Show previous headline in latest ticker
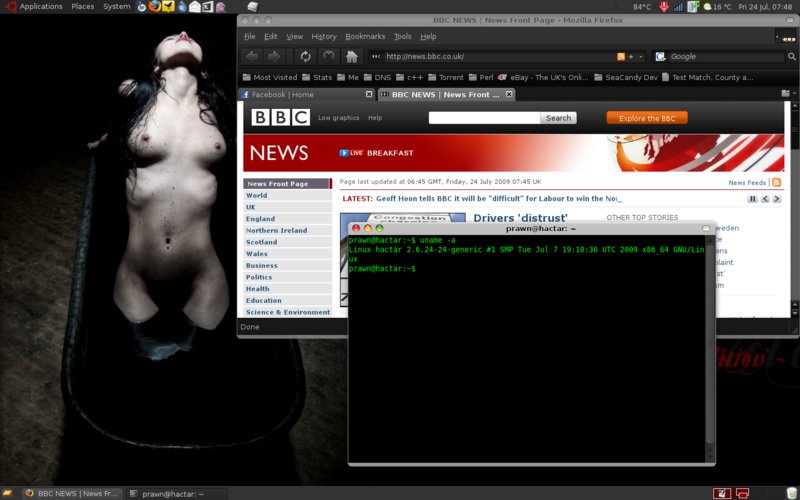800x500 pixels. [764, 199]
